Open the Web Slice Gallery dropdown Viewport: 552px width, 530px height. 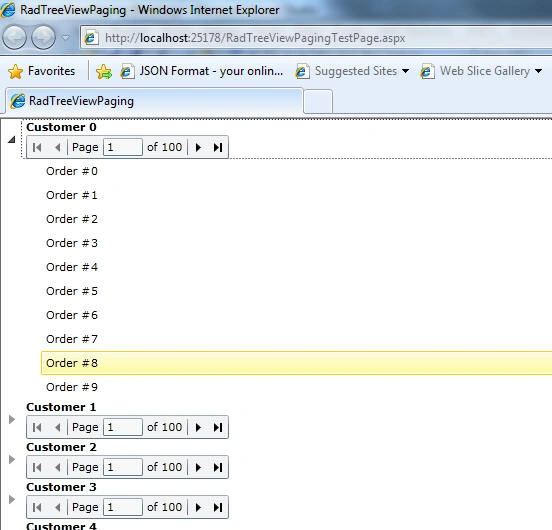tap(481, 71)
